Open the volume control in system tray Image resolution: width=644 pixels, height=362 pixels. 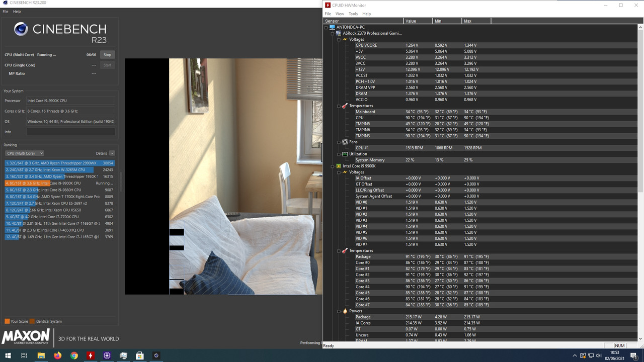(599, 355)
